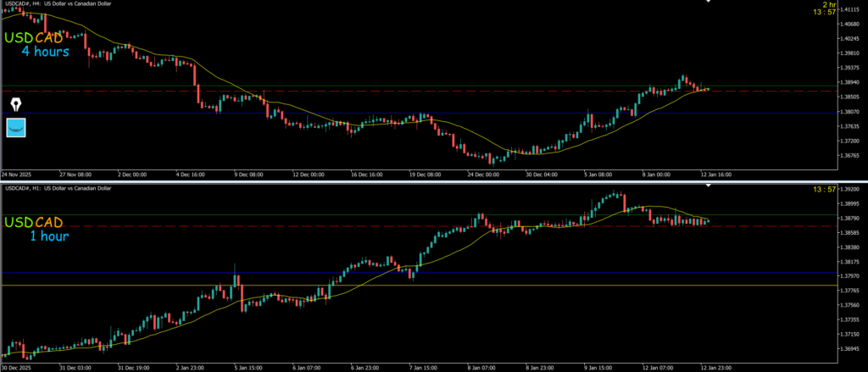The image size is (868, 372).
Task: Click the '4 hours' label on top chart
Action: 46,53
